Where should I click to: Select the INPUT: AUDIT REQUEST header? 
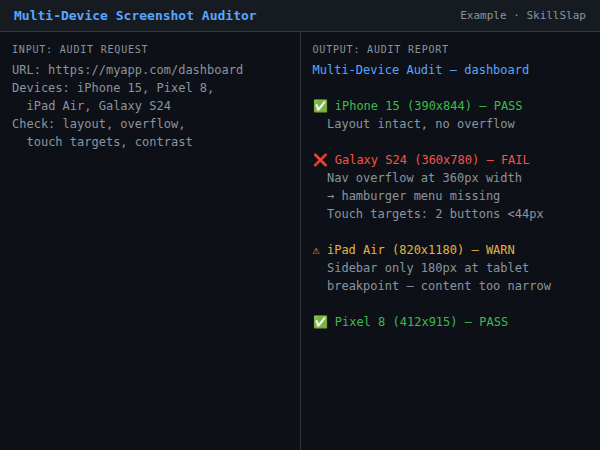click(x=80, y=49)
